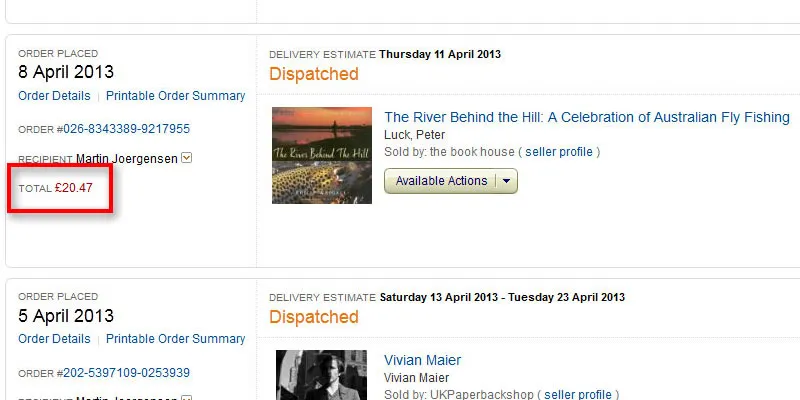Screen dimensions: 800x400
Task: Open Printable Order Summary for 8 April order
Action: coord(175,96)
